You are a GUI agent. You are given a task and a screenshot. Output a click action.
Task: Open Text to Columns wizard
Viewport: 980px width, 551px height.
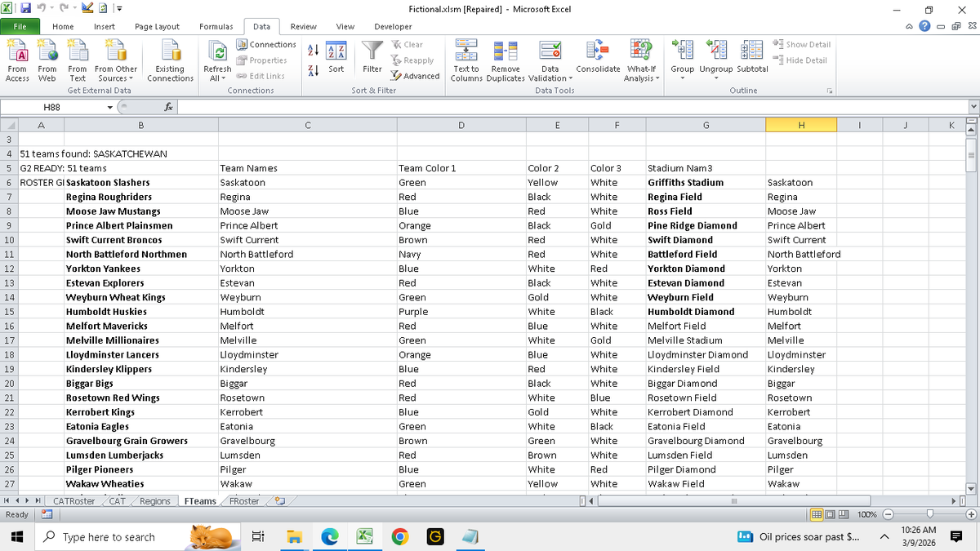[466, 61]
